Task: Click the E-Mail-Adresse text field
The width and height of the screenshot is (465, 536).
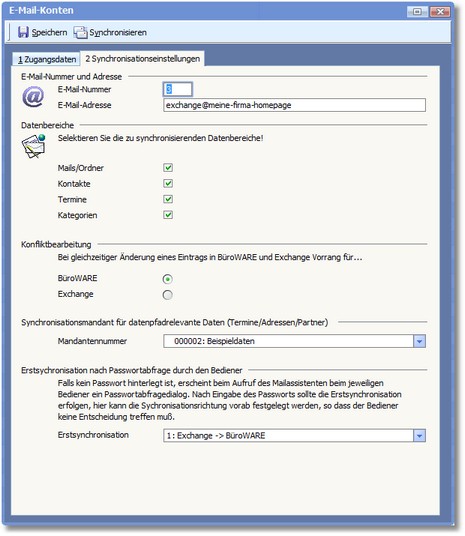Action: pos(294,105)
